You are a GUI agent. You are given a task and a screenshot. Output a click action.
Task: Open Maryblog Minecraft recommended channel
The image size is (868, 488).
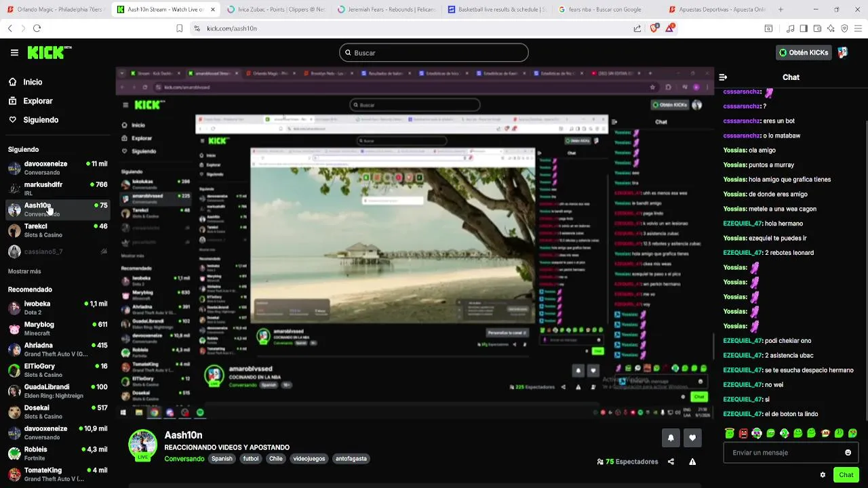pyautogui.click(x=57, y=329)
